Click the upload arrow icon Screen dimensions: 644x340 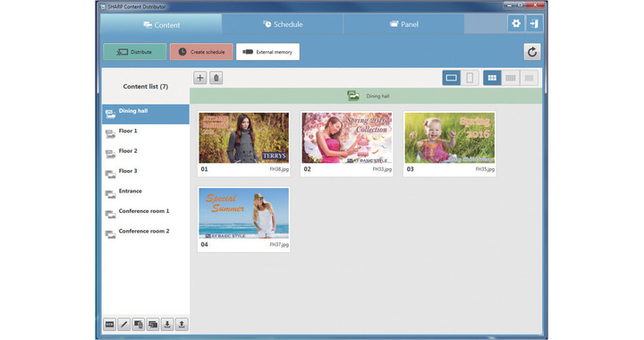(182, 325)
